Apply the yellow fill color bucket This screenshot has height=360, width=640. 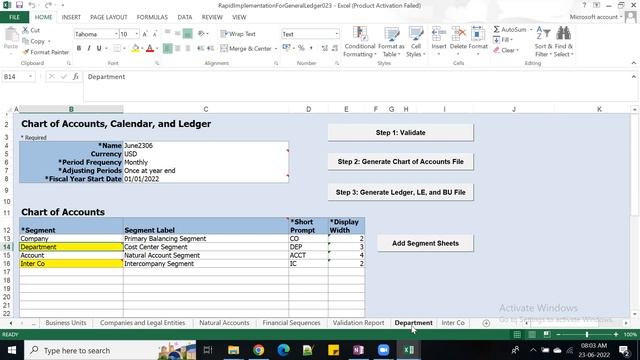pyautogui.click(x=135, y=49)
